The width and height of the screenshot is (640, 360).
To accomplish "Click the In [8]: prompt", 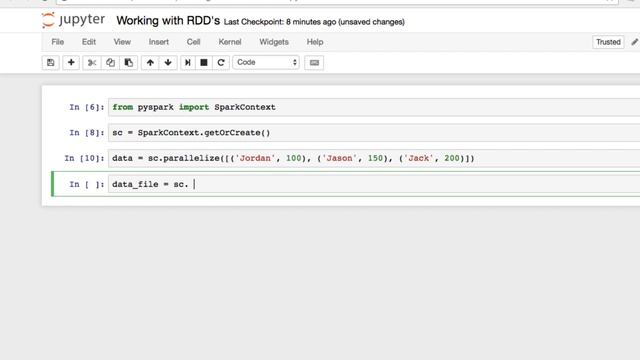I will pyautogui.click(x=87, y=133).
